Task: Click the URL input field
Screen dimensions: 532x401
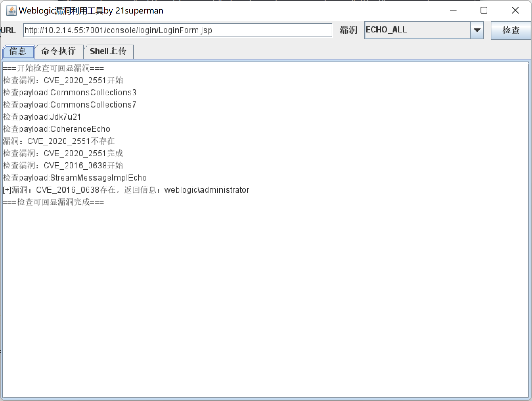Action: click(x=178, y=30)
